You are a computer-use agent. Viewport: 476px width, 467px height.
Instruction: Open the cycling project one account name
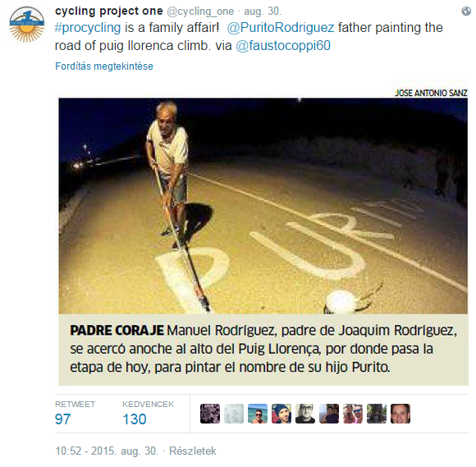109,11
